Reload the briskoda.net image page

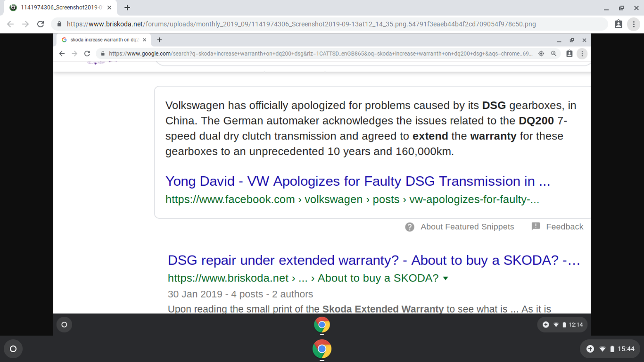41,24
